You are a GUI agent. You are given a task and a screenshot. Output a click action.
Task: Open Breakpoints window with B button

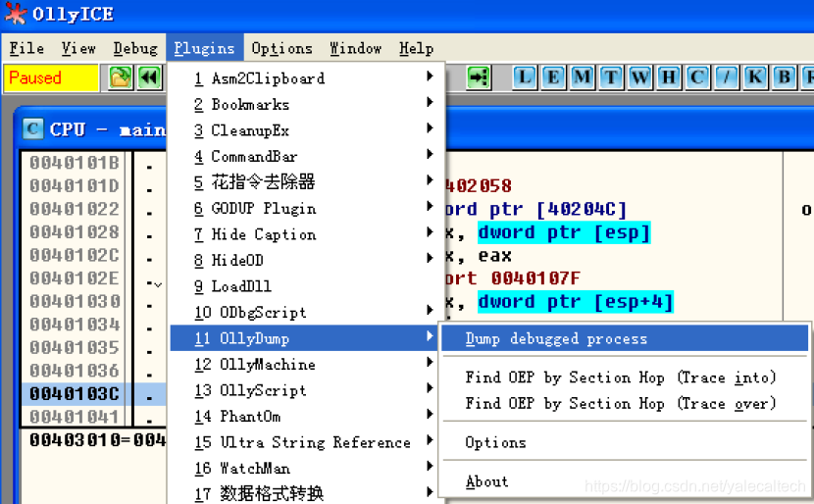[x=784, y=77]
